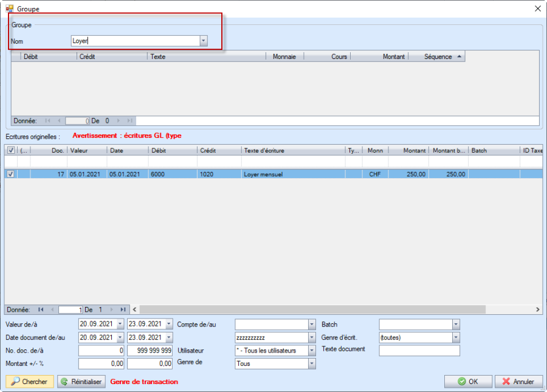Screen dimensions: 547x392
Task: Uncheck the Loyer mensuel entry row checkbox
Action: pos(10,174)
